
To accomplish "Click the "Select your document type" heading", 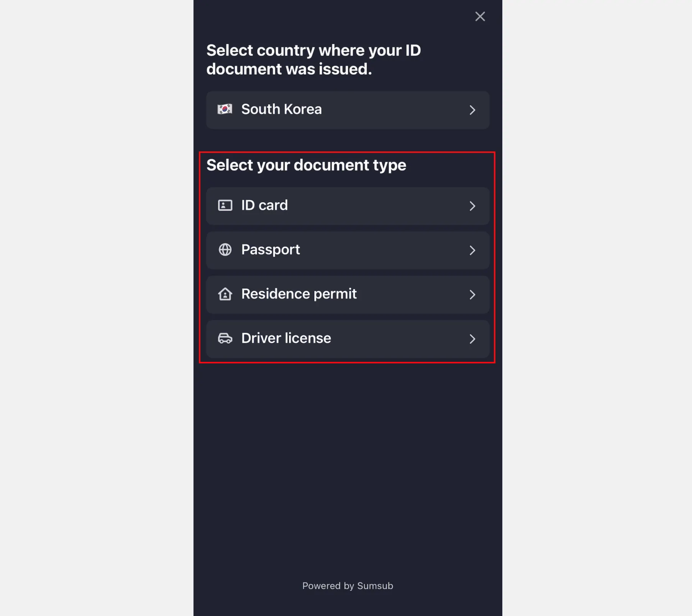I will coord(306,165).
